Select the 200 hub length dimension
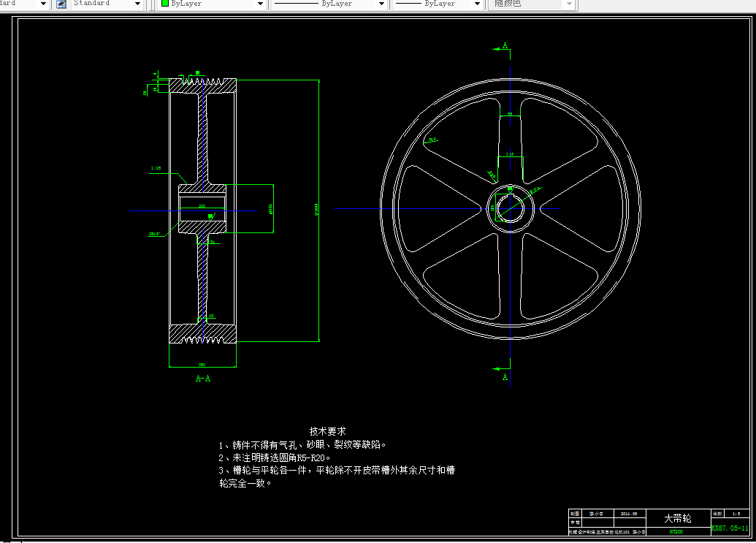The height and width of the screenshot is (543, 756). pyautogui.click(x=202, y=206)
